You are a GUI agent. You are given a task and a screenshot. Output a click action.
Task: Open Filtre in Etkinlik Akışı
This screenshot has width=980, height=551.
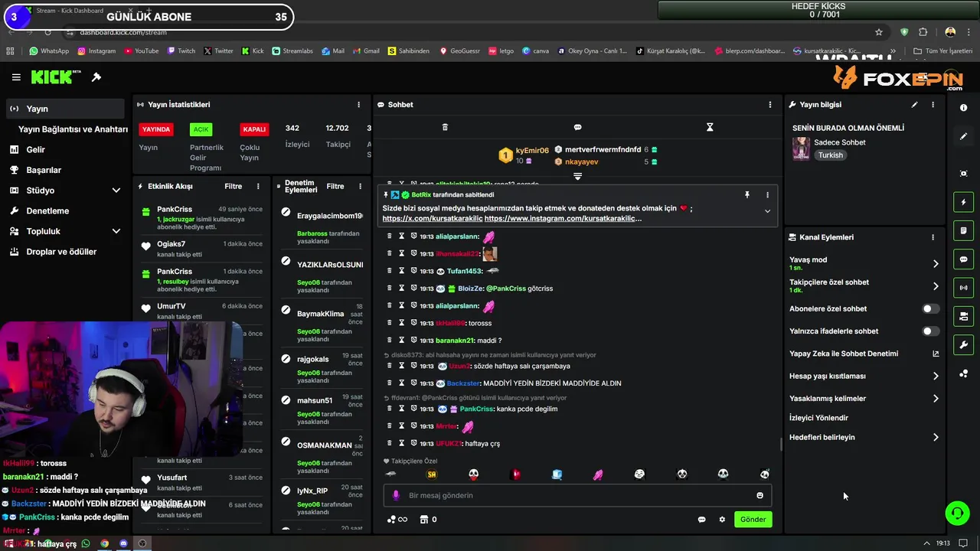233,187
